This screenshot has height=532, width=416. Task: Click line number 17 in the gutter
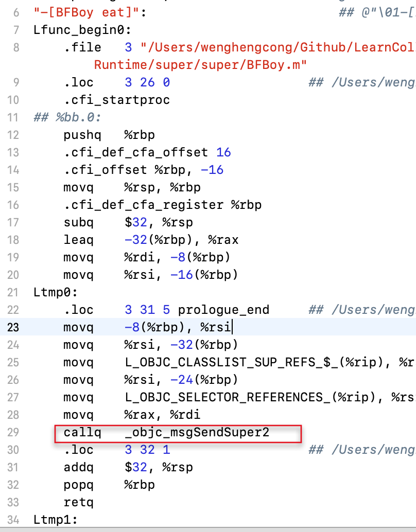point(13,223)
